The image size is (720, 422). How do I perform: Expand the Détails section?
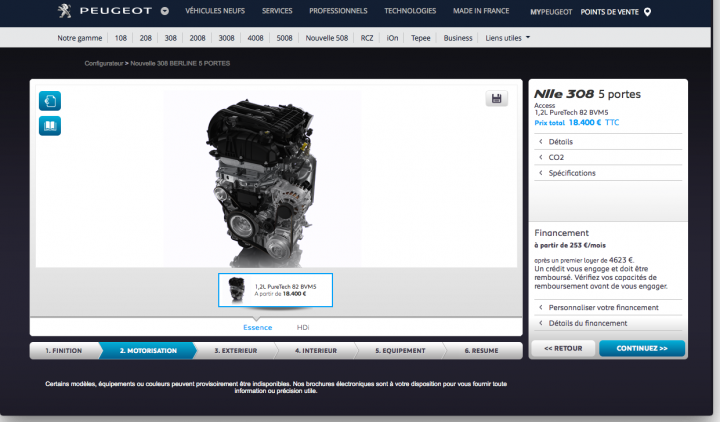pyautogui.click(x=608, y=141)
